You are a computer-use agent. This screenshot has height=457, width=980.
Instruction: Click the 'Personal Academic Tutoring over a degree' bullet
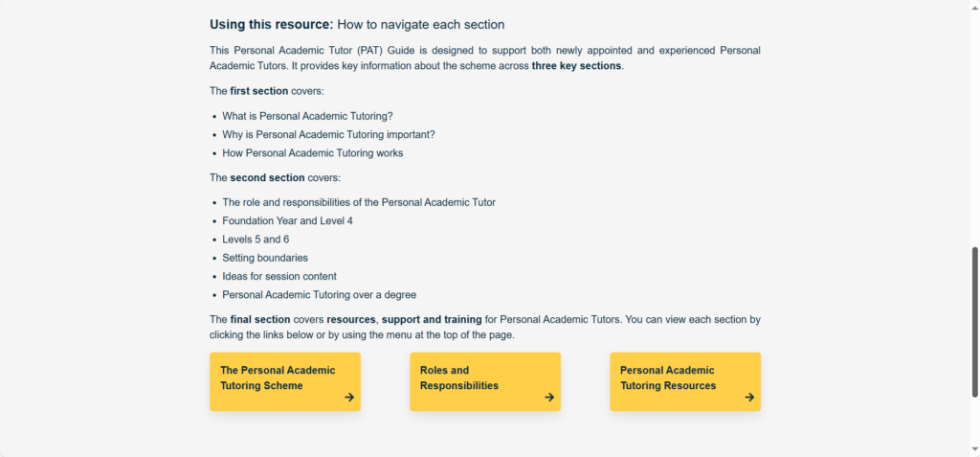point(319,295)
